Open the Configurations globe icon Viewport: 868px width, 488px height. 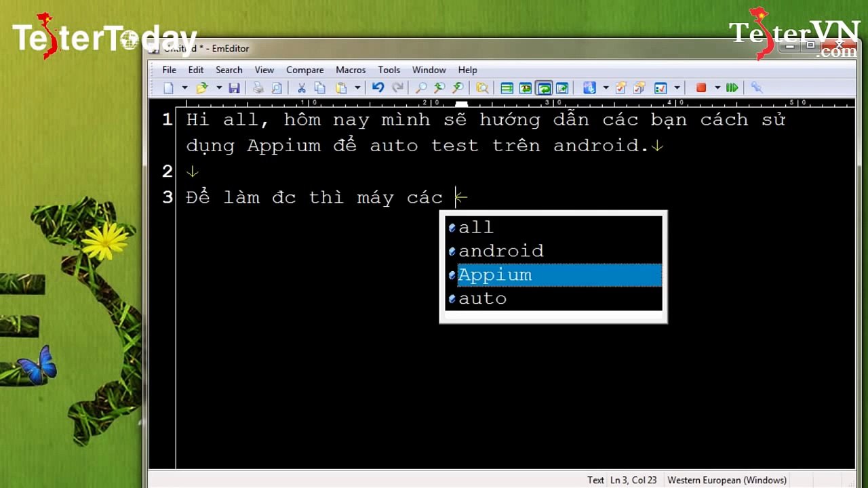pos(589,88)
